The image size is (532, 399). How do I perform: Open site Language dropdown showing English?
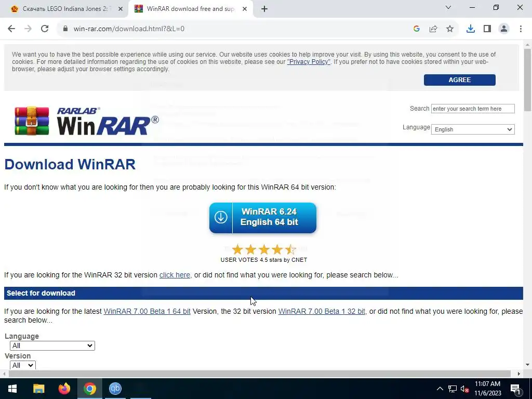[x=473, y=129]
